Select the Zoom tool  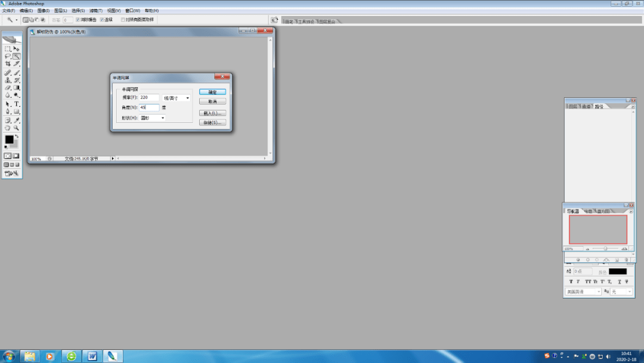pyautogui.click(x=17, y=128)
